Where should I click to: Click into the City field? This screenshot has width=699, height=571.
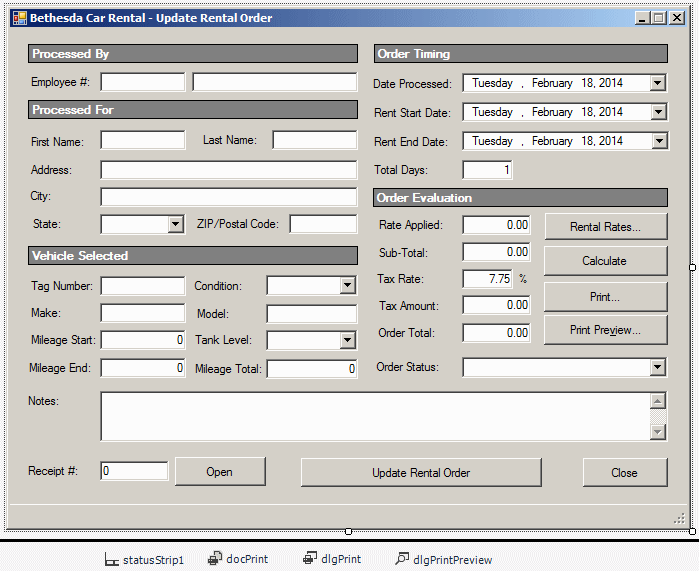point(229,197)
